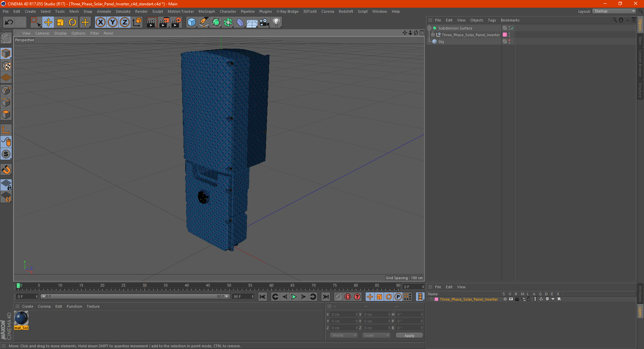
Task: Open viewport Cameras menu
Action: click(x=42, y=33)
